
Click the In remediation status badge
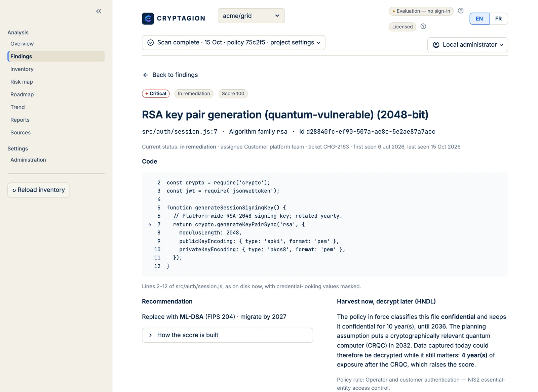(x=194, y=94)
